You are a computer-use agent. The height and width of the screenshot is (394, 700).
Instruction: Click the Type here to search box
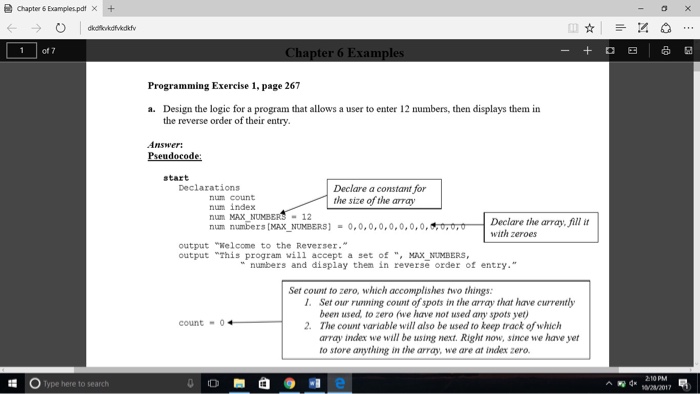click(x=112, y=383)
